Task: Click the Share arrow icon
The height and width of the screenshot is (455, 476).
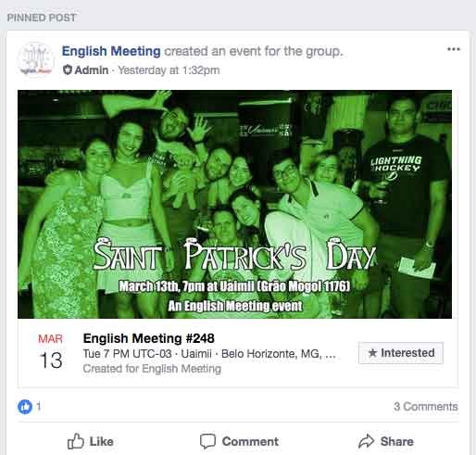Action: point(367,441)
